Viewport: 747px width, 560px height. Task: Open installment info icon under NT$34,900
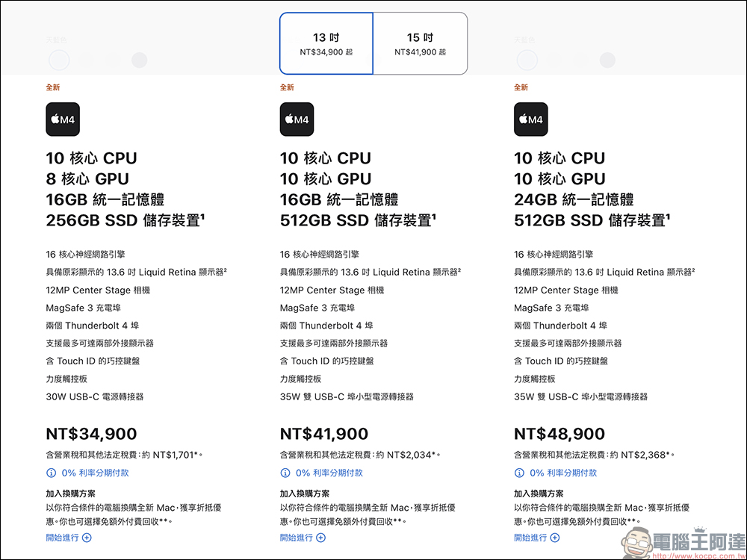point(51,473)
